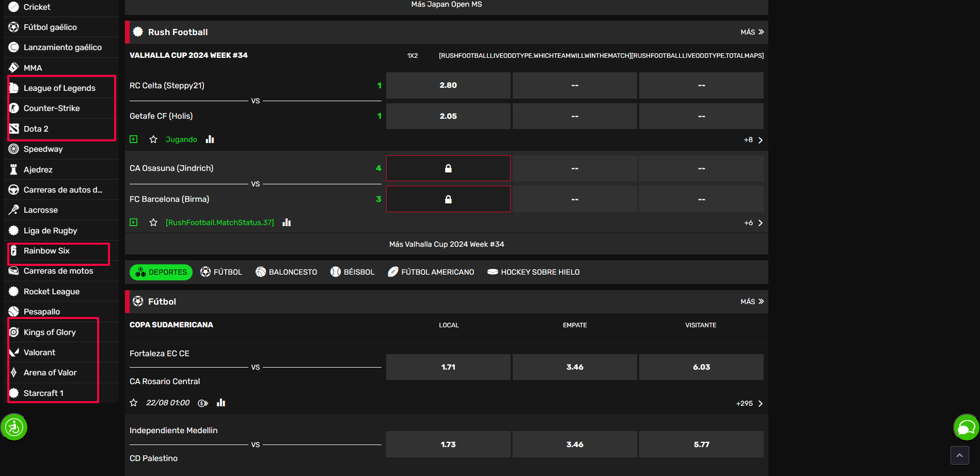The height and width of the screenshot is (476, 980).
Task: Open the Arena of Valor icon
Action: coord(14,372)
